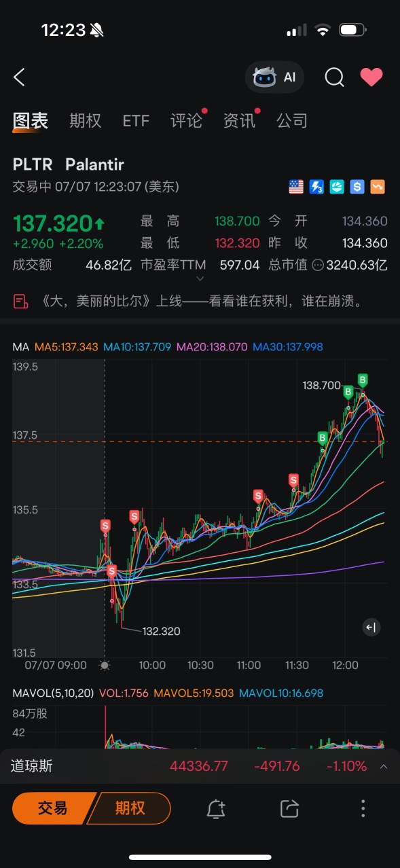
Task: Tap the red news document icon
Action: [20, 301]
